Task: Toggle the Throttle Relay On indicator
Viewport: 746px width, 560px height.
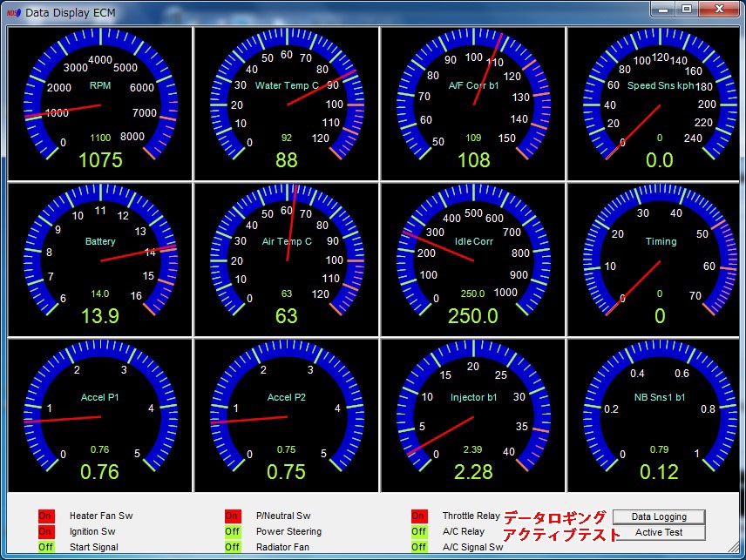Action: pyautogui.click(x=419, y=516)
